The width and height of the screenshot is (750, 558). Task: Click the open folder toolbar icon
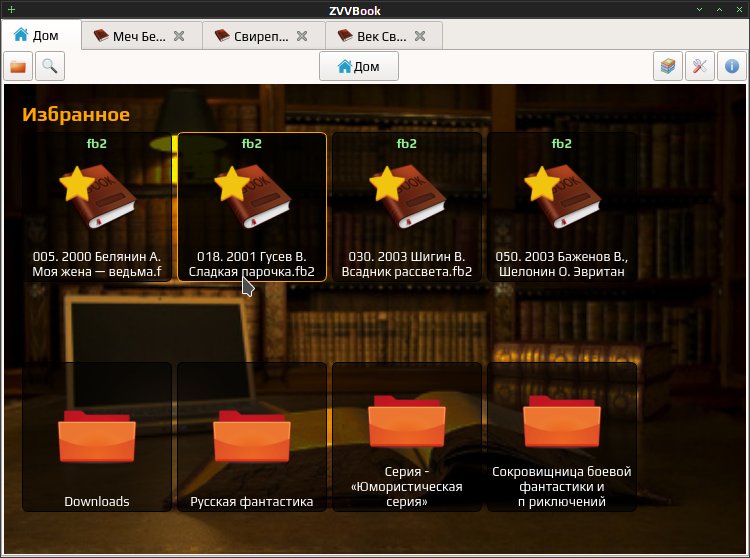pyautogui.click(x=18, y=66)
